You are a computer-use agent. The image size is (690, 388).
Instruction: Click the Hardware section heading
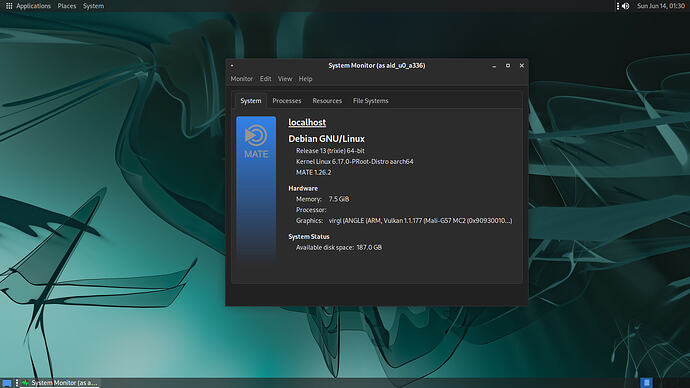click(303, 188)
